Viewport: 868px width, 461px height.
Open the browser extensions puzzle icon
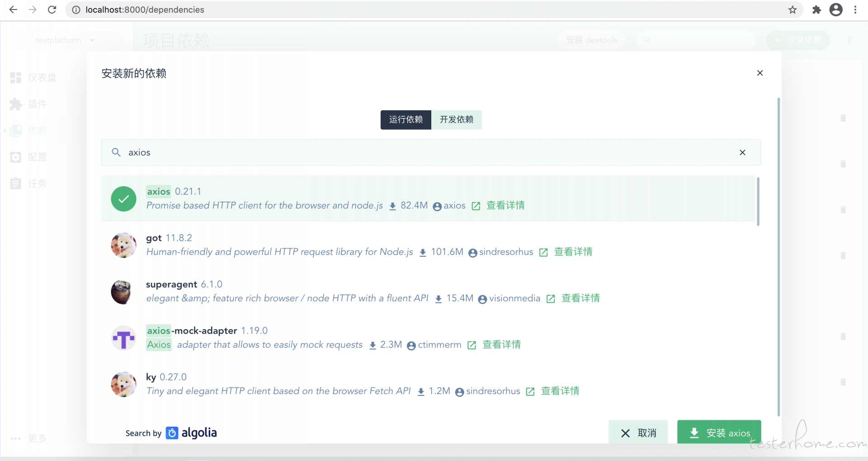[816, 9]
